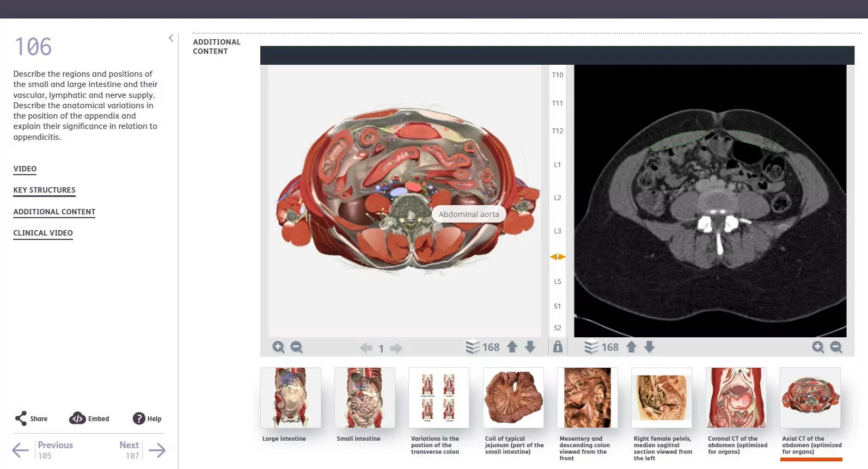
Task: Open Coronal CT of abdomen thumbnail
Action: [736, 398]
